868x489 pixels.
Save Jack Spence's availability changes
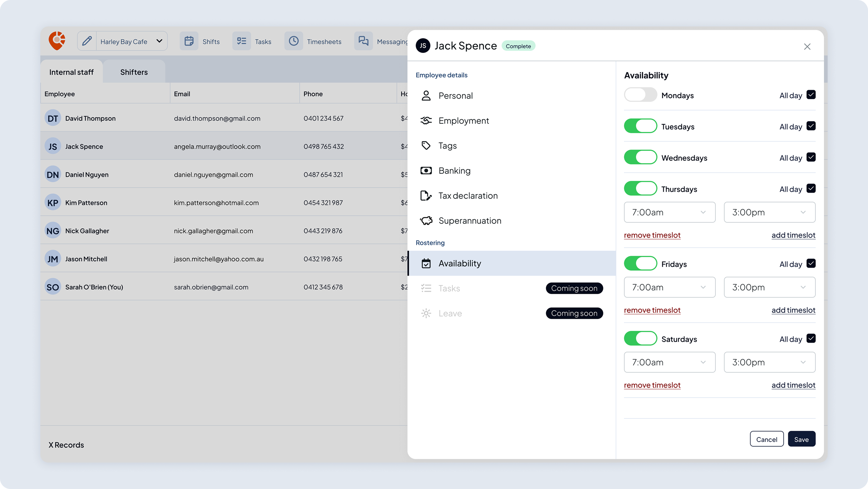coord(802,439)
